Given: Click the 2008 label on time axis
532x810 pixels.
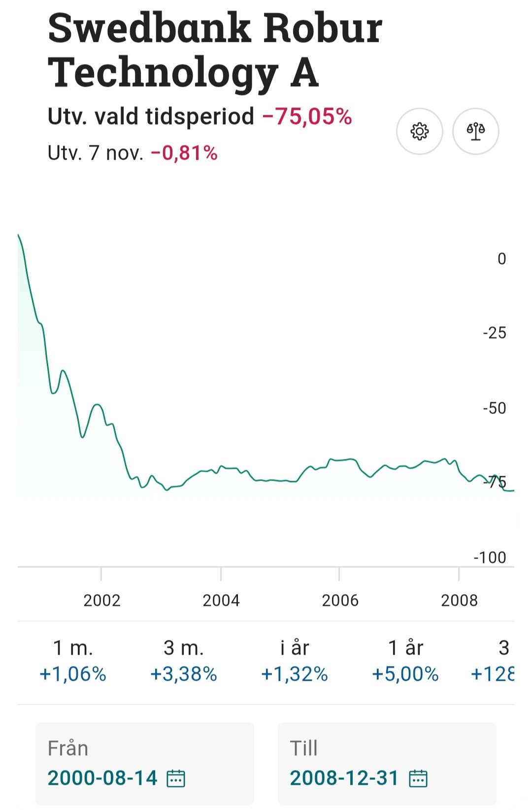Looking at the screenshot, I should tap(459, 600).
